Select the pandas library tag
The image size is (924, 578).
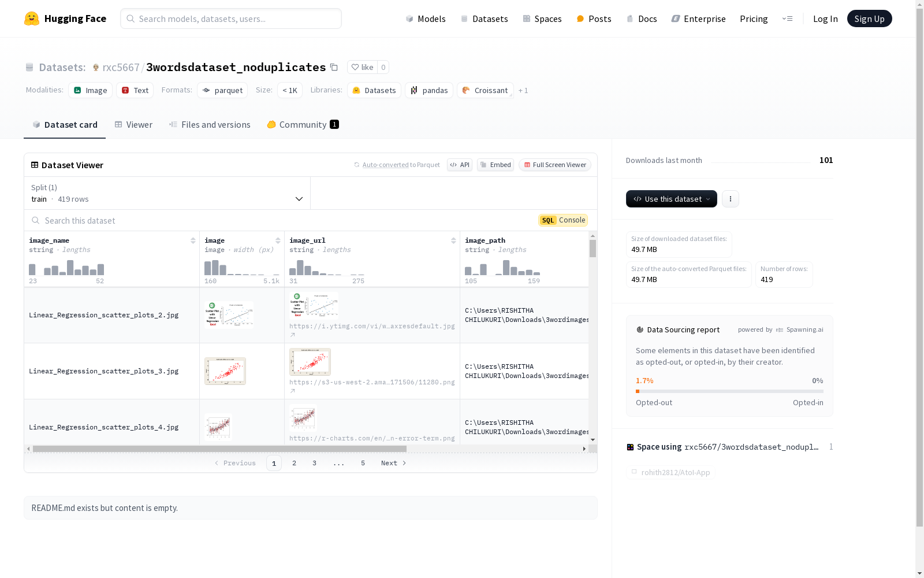click(x=429, y=90)
